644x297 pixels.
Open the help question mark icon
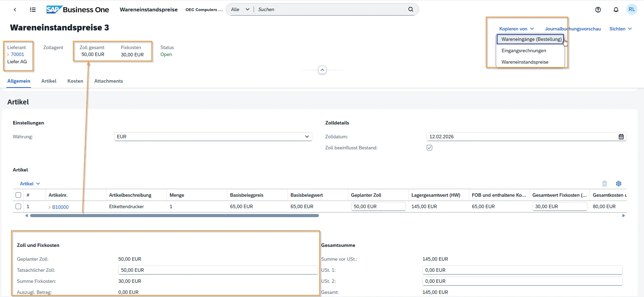click(598, 10)
